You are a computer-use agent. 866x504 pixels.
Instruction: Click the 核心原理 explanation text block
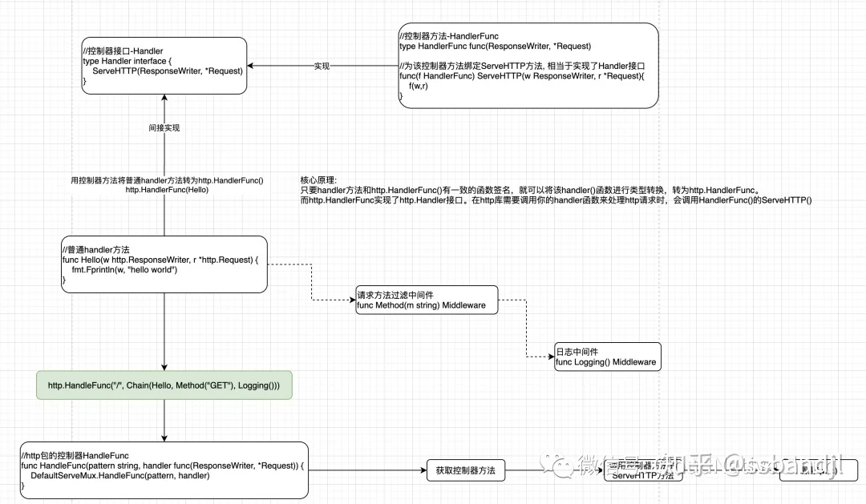(x=556, y=190)
